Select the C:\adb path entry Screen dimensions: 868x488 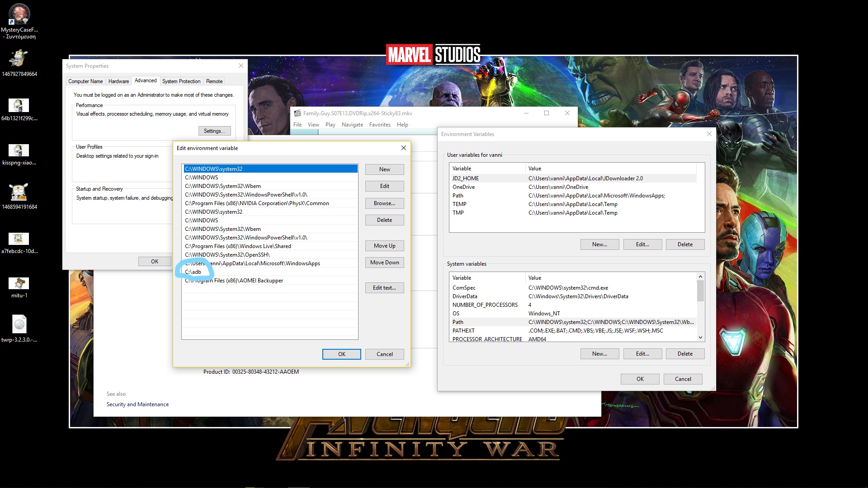click(193, 272)
